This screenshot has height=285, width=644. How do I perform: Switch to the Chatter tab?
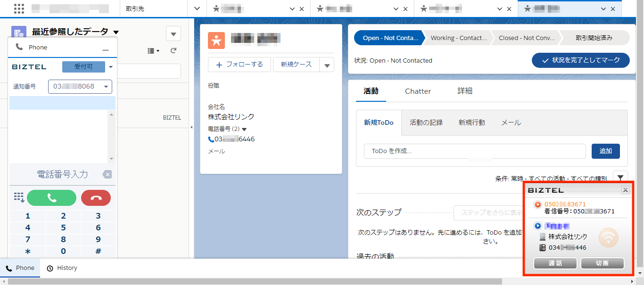pos(418,91)
